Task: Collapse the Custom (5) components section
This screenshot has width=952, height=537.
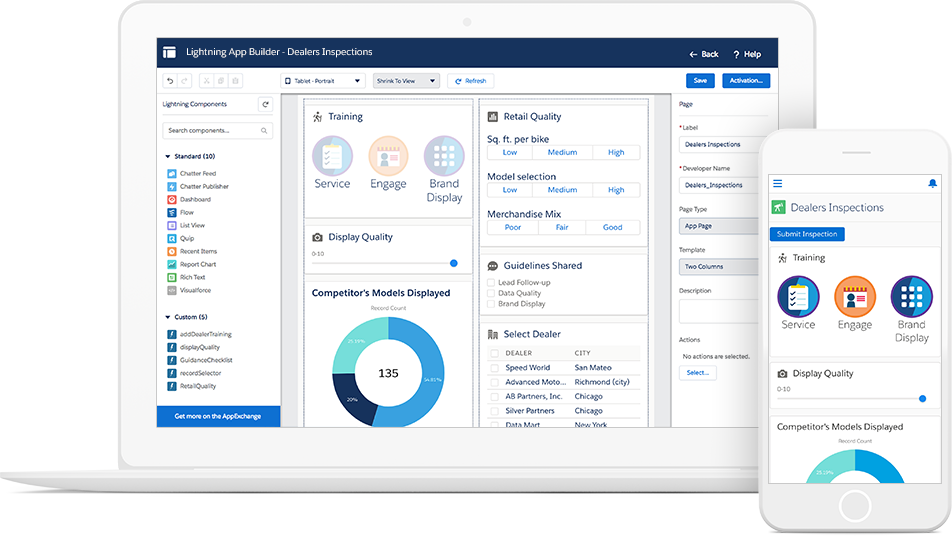Action: click(x=168, y=317)
